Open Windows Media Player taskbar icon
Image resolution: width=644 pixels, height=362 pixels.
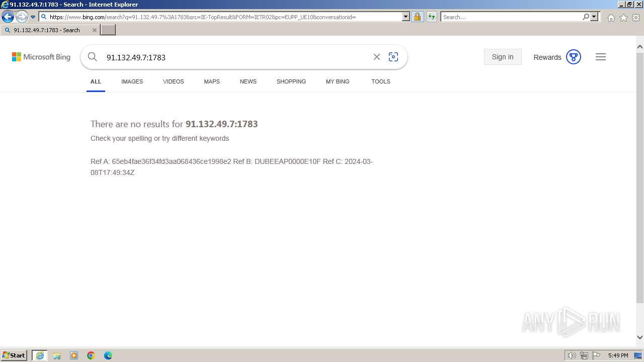tap(74, 355)
